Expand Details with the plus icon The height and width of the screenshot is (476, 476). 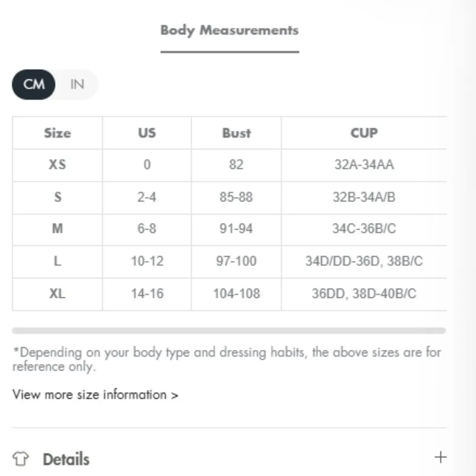(441, 457)
